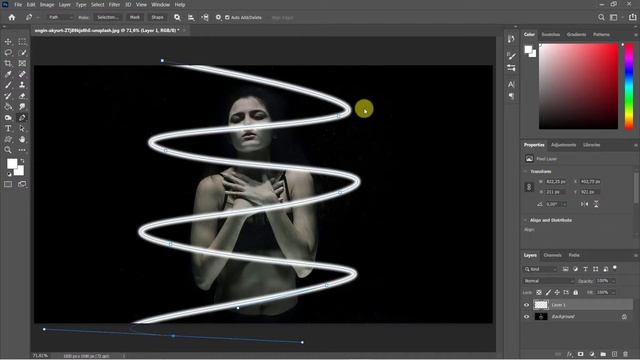Screen dimensions: 640x360
Task: Switch to the Adjustments tab
Action: (563, 145)
